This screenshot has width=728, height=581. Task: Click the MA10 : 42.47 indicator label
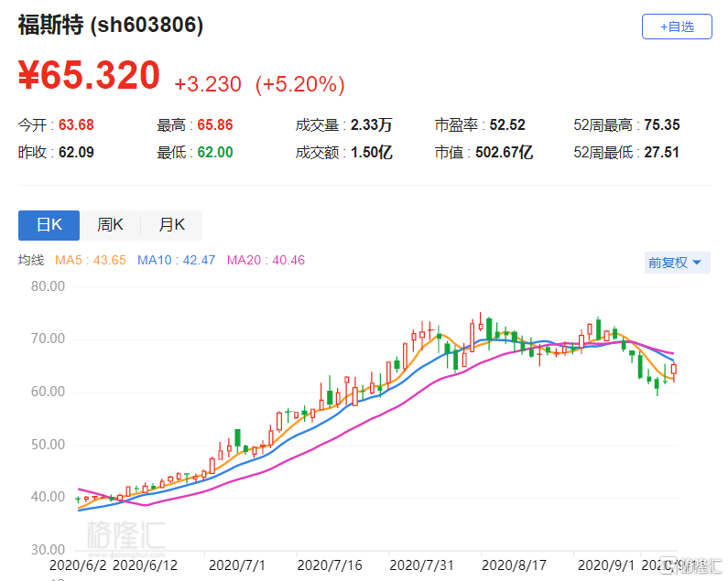tap(177, 260)
